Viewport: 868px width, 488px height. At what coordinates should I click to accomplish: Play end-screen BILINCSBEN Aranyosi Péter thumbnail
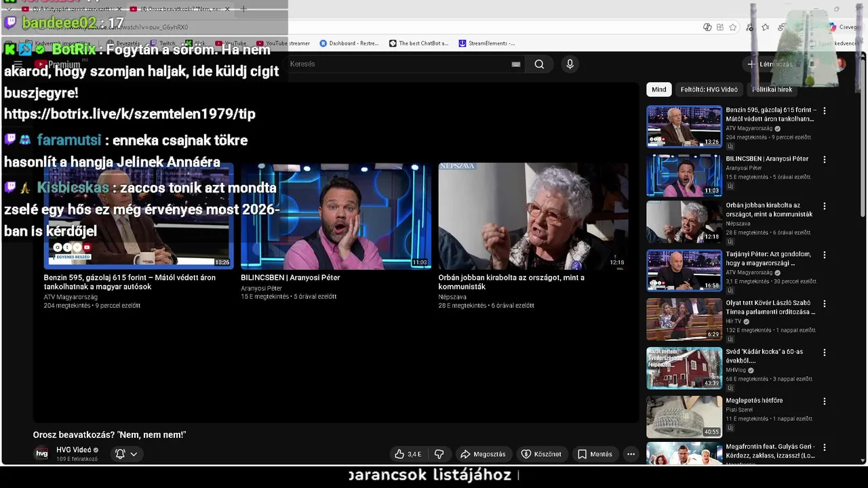click(336, 216)
